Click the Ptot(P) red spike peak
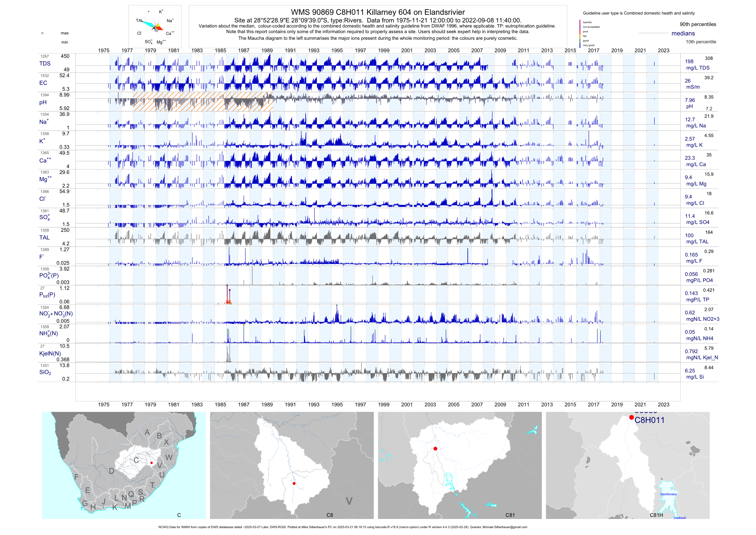 point(227,287)
